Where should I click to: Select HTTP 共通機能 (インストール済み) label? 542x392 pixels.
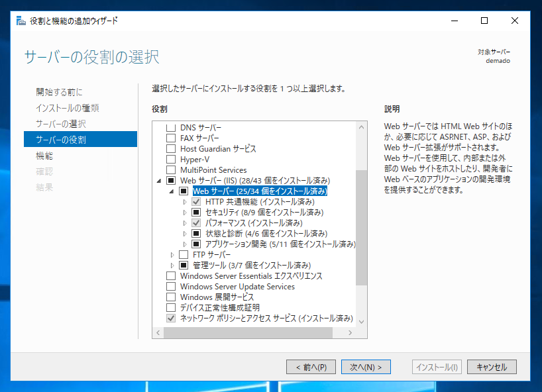260,202
